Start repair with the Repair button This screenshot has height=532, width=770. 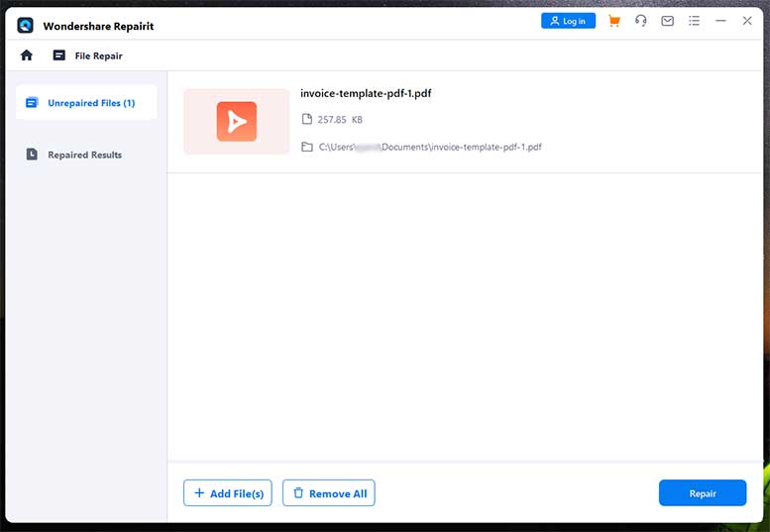pyautogui.click(x=703, y=492)
